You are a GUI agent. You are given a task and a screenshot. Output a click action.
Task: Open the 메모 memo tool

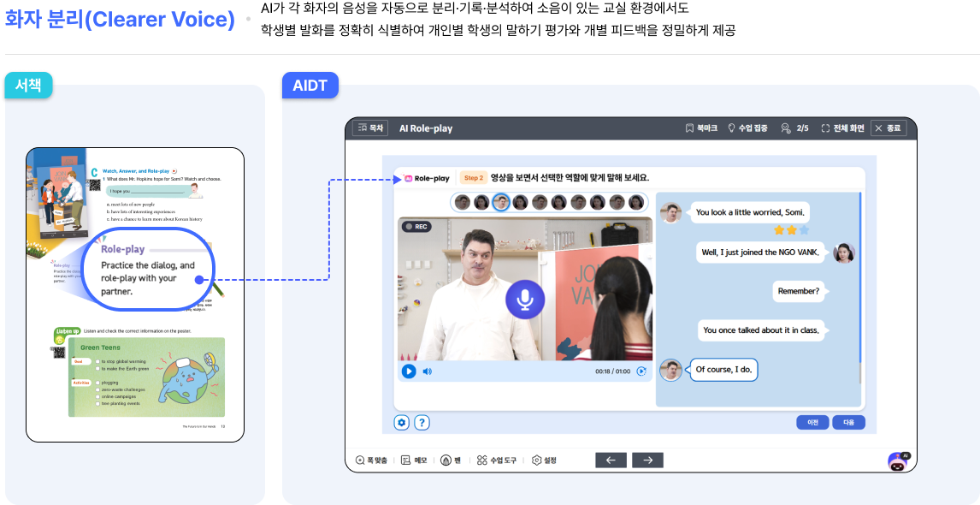click(414, 460)
